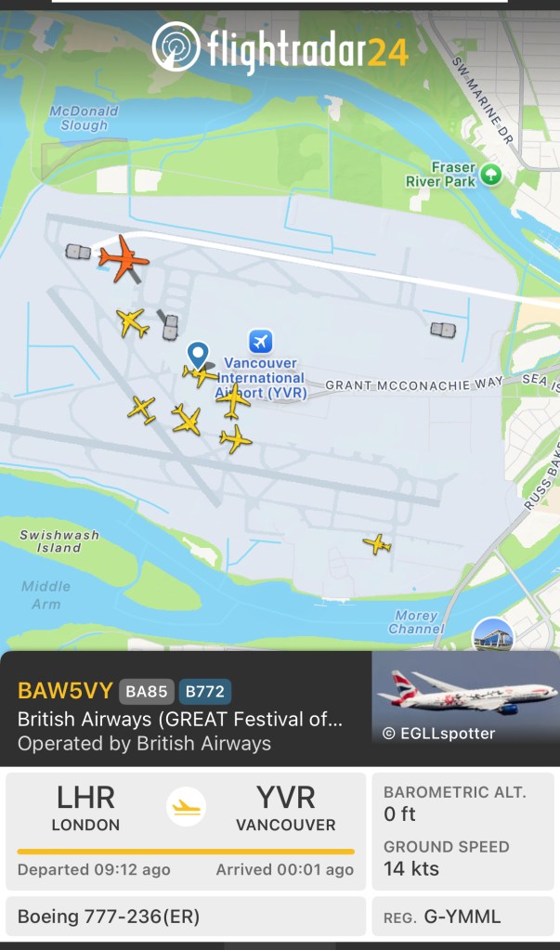Tap the Flightradar24 radar logo
Image resolution: width=560 pixels, height=950 pixels.
(176, 46)
